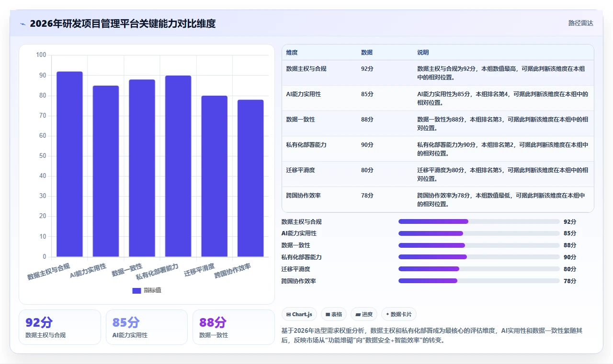
Task: Click the y-axis label 50
Action: pyautogui.click(x=43, y=156)
